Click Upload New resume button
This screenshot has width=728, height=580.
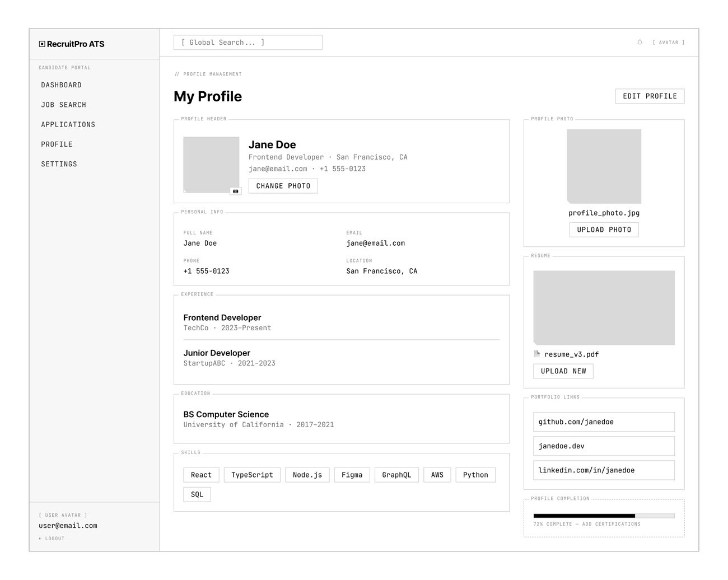(563, 371)
